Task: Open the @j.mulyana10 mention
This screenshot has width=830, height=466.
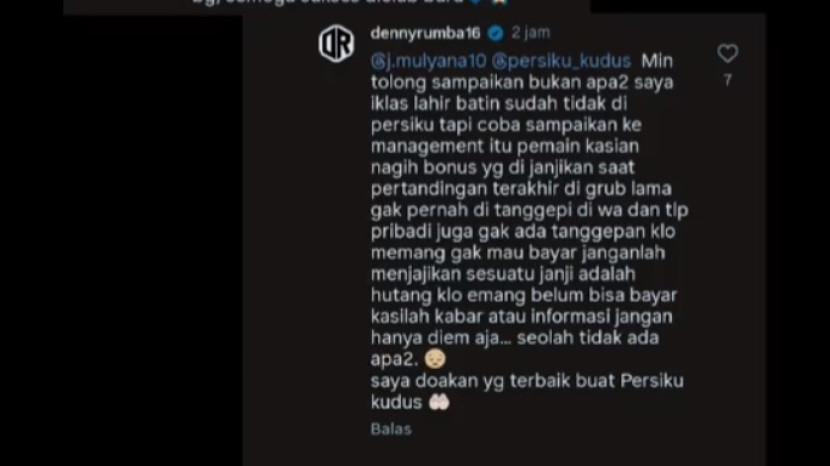Action: coord(428,61)
